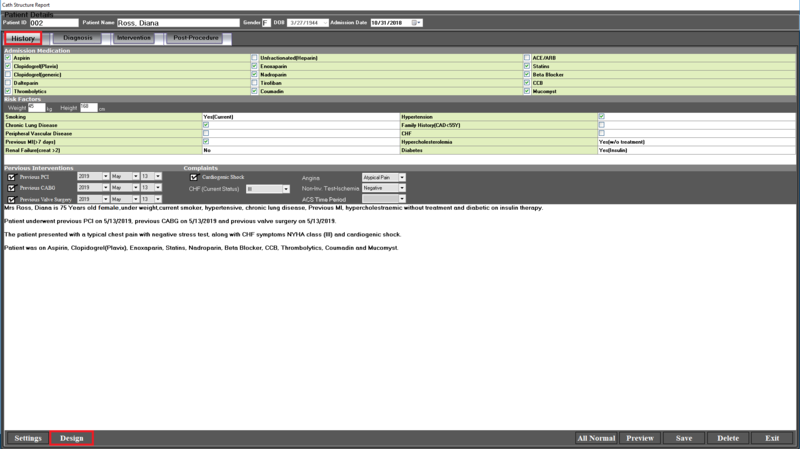Expand the Previous PCI year dropdown
800x449 pixels.
coord(105,177)
